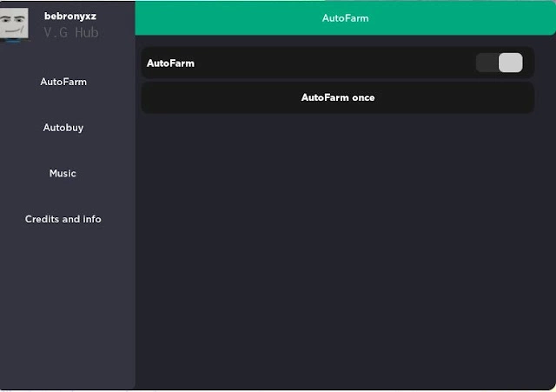Click the AutoFarm title in green header
The height and width of the screenshot is (392, 556).
click(346, 18)
